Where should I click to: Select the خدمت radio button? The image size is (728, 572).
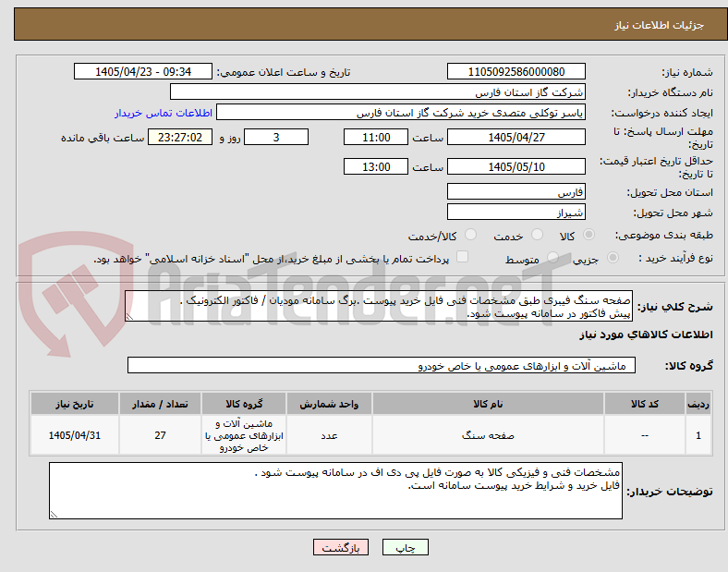pos(537,235)
